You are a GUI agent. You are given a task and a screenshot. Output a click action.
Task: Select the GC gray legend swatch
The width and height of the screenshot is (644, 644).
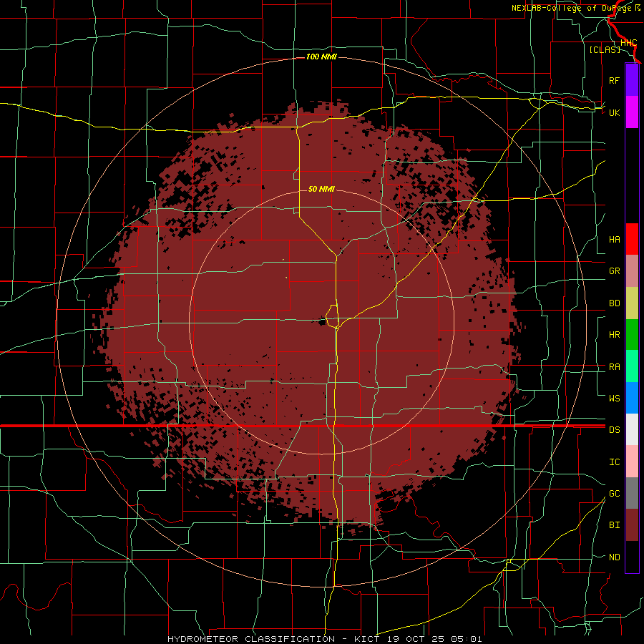[x=632, y=493]
